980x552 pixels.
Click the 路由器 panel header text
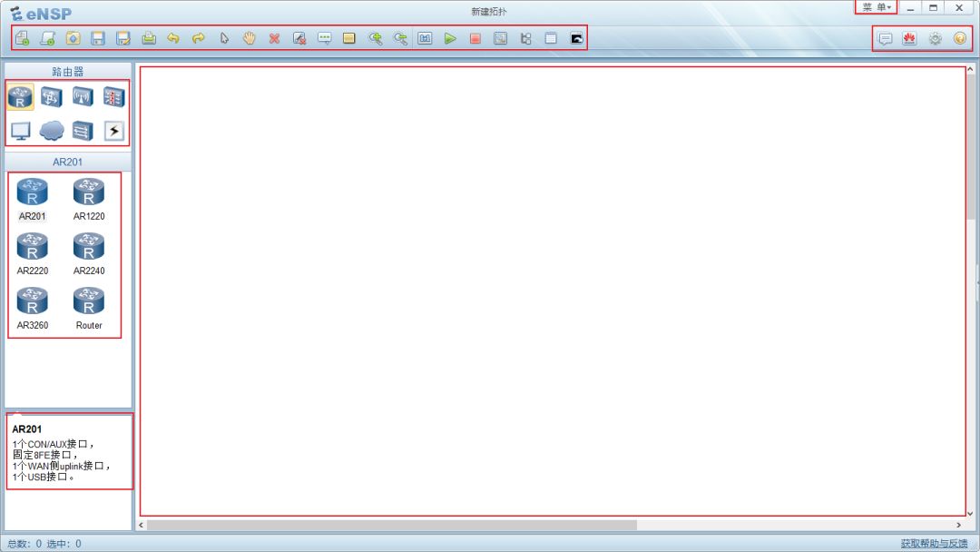pos(67,71)
